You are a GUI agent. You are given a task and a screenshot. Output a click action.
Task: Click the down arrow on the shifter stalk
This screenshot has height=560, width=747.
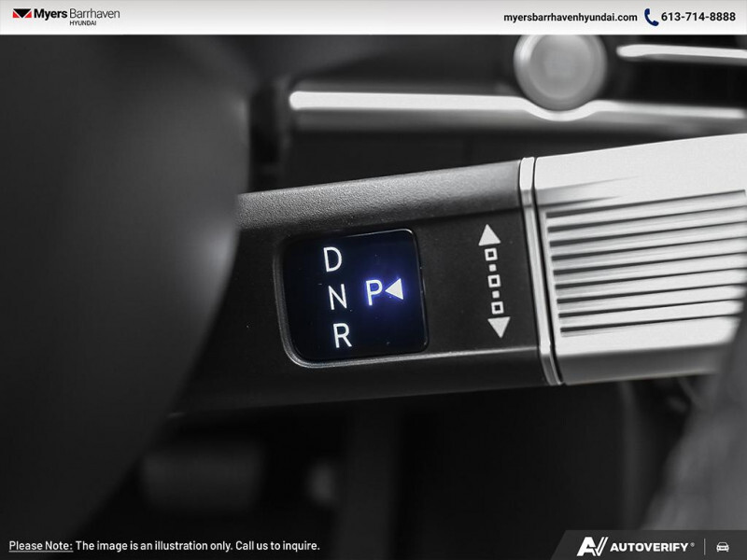coord(498,327)
